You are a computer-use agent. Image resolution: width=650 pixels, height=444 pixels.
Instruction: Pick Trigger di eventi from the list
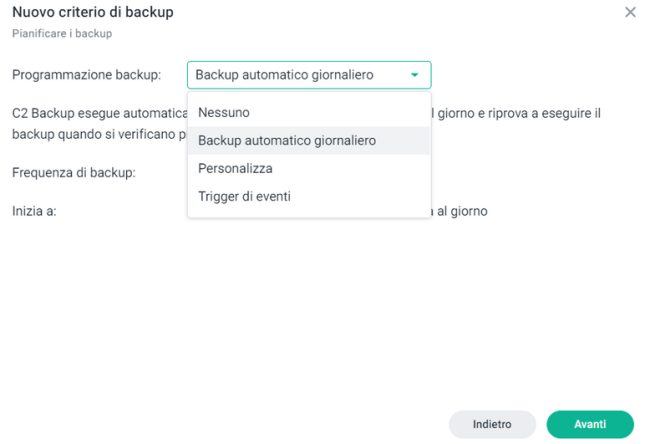(244, 197)
